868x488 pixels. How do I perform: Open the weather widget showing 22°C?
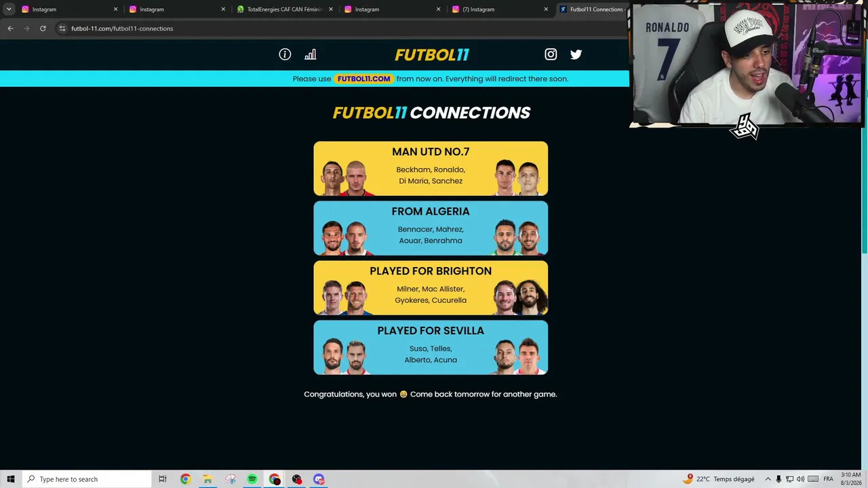pos(720,479)
